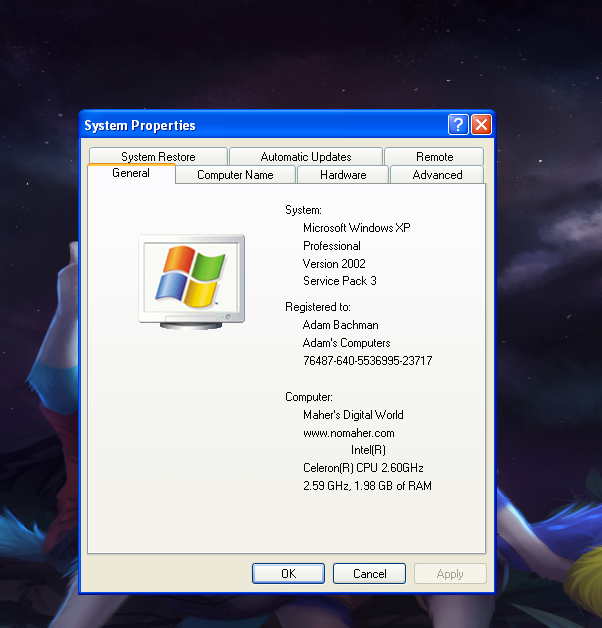Click the System Properties title bar text

pyautogui.click(x=140, y=126)
